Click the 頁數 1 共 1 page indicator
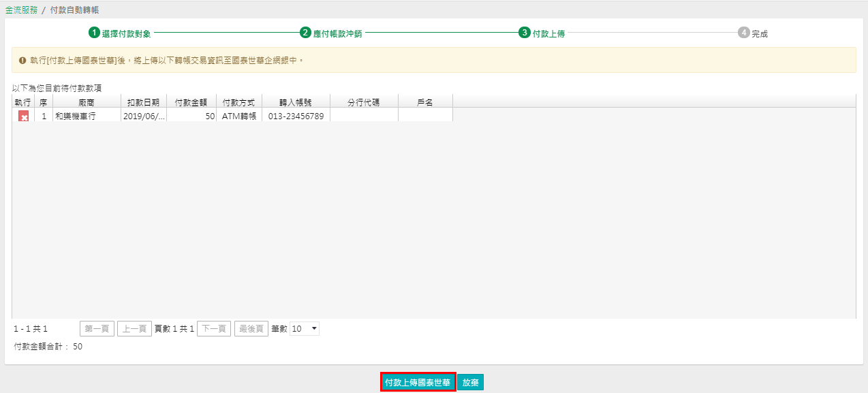868x393 pixels. coord(174,329)
